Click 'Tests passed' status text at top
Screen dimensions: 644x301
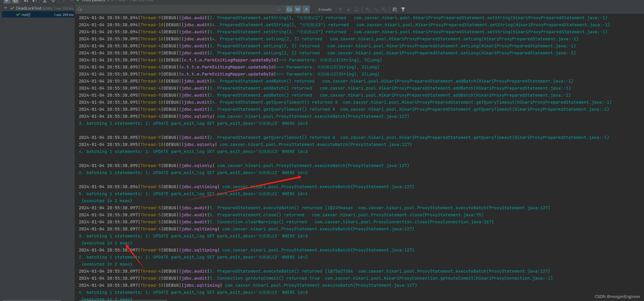117,1
